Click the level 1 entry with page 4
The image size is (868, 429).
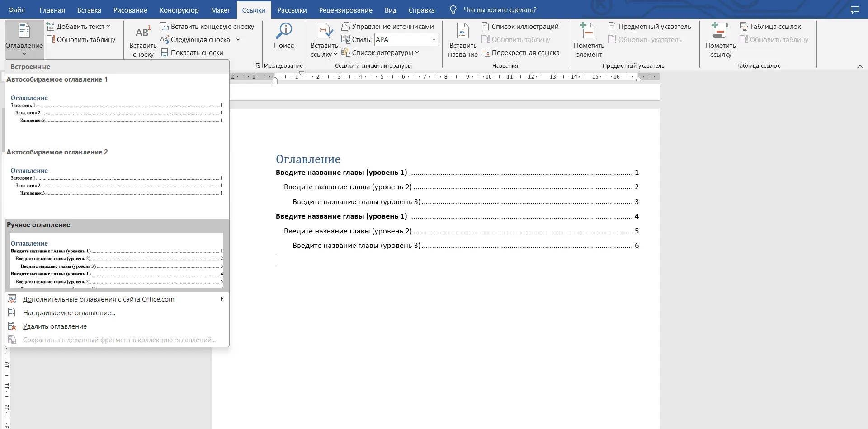pyautogui.click(x=457, y=216)
